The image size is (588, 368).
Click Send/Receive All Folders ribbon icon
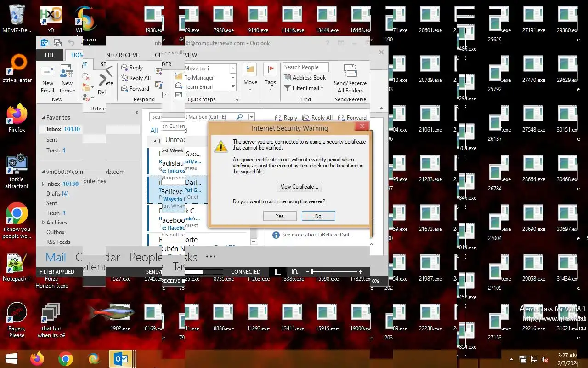[x=350, y=79]
